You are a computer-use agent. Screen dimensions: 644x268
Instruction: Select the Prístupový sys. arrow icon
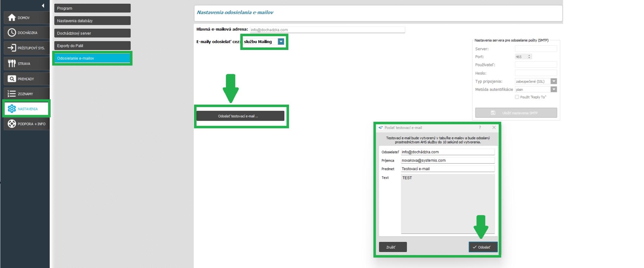coord(12,48)
